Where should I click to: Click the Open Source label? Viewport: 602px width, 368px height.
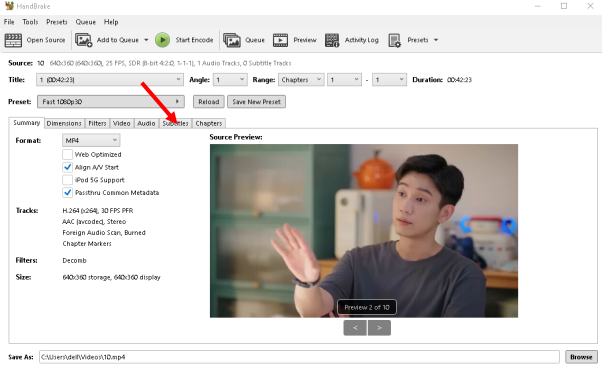[46, 40]
